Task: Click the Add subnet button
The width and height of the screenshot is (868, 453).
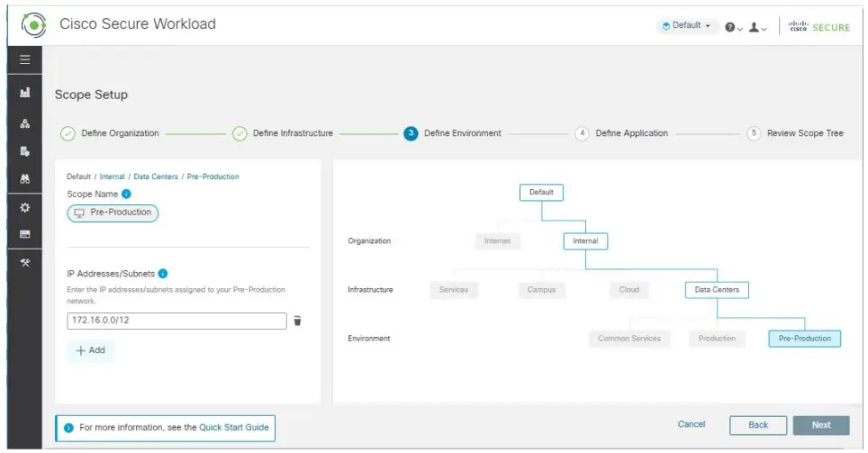Action: [91, 350]
